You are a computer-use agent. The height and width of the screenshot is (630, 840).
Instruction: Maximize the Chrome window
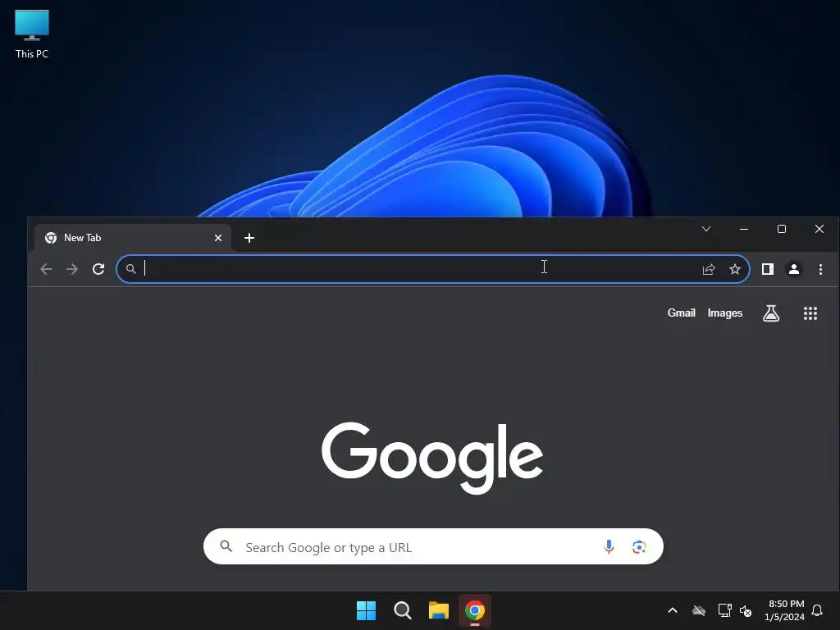pos(782,230)
